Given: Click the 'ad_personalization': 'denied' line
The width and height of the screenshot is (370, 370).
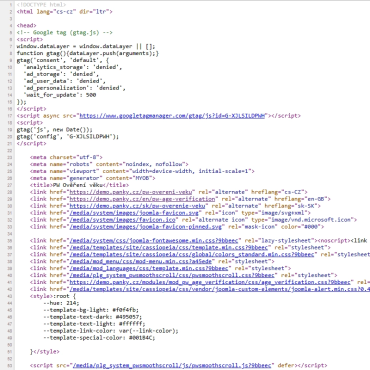Looking at the screenshot, I should point(74,88).
